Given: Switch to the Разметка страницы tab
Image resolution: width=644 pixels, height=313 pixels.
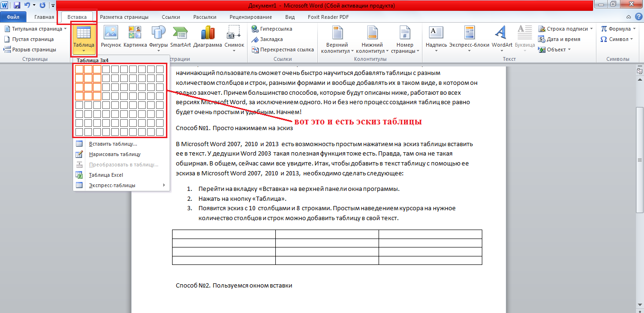Looking at the screenshot, I should coord(124,17).
